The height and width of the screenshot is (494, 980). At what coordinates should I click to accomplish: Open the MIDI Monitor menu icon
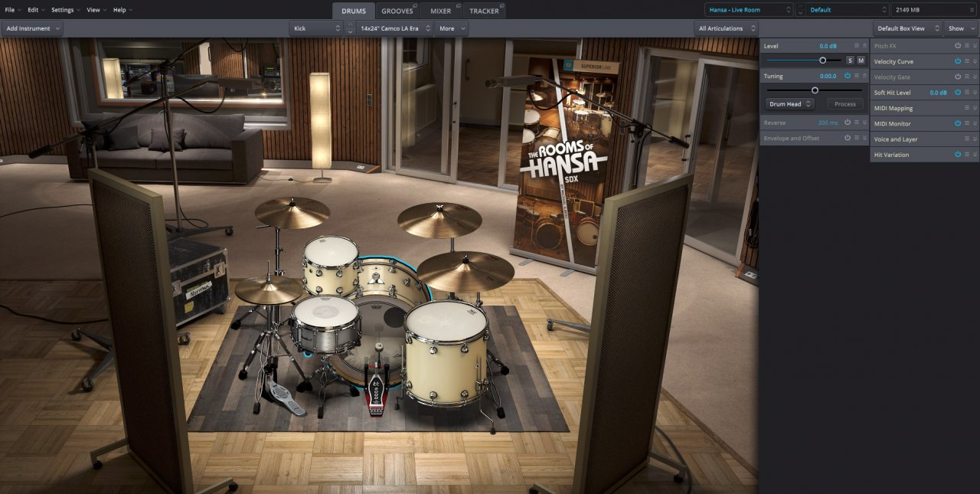coord(967,123)
